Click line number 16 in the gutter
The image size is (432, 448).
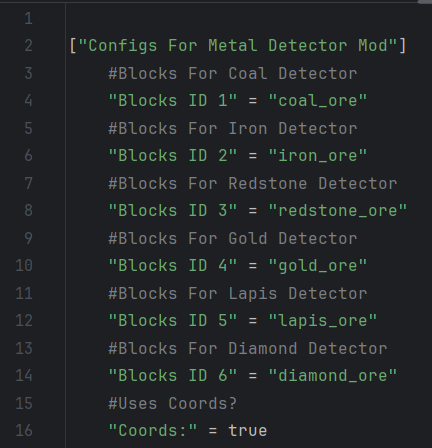[24, 431]
